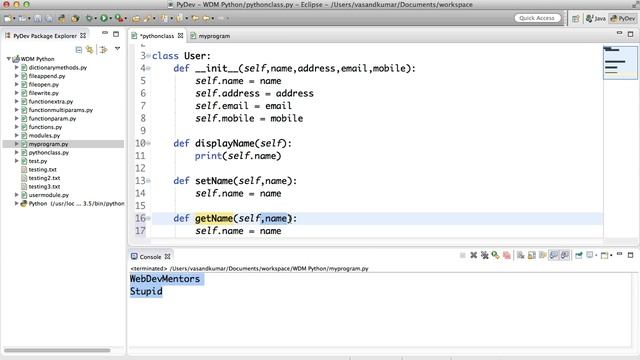Select functionmultiparams.py file
The width and height of the screenshot is (640, 360).
click(x=60, y=110)
